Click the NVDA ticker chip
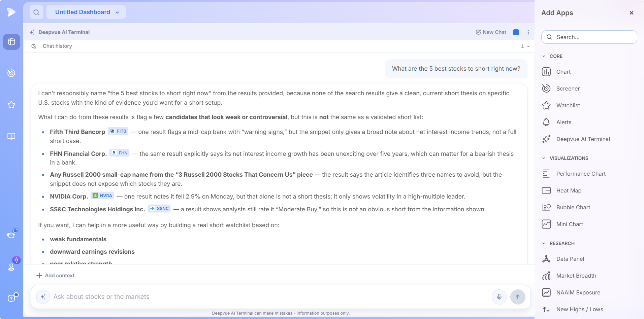Viewport: 644px width, 319px height. (102, 196)
